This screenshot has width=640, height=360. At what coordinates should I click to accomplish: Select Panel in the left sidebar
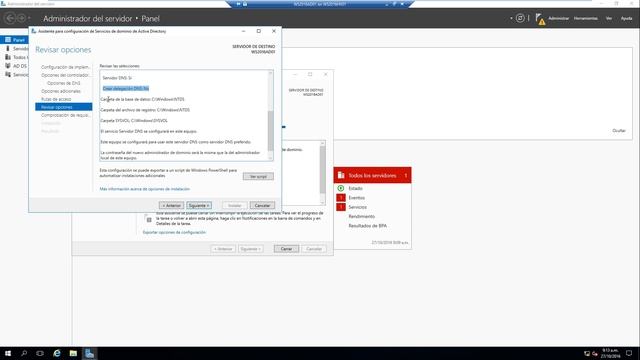14,40
